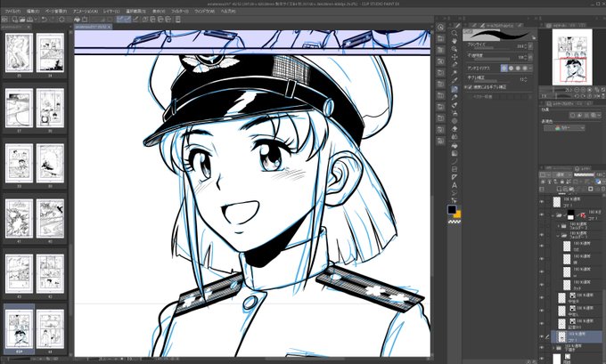
Task: Select the Hand move tool
Action: 454,41
